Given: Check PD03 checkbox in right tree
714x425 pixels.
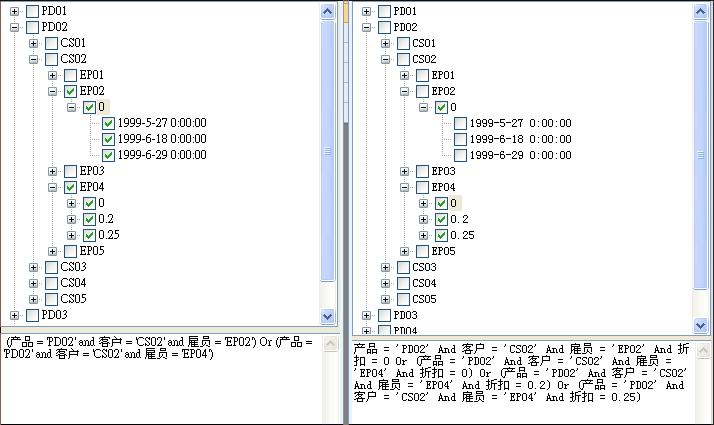Looking at the screenshot, I should [x=384, y=315].
